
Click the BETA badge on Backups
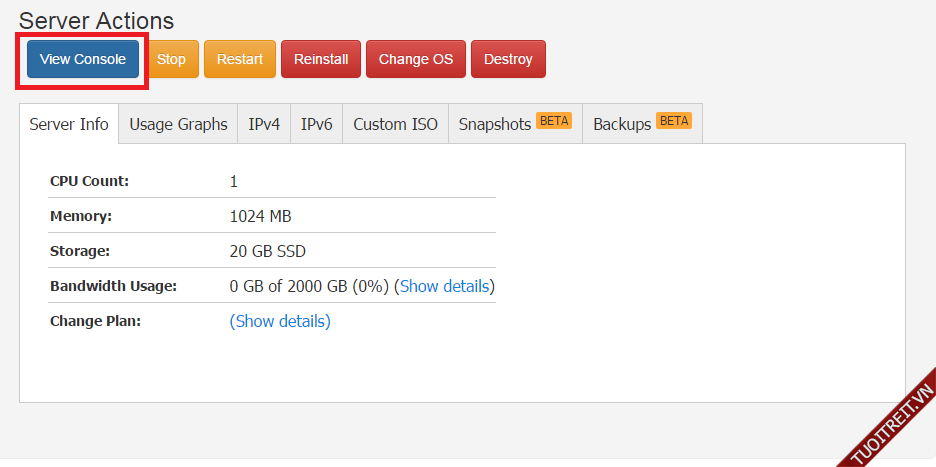(x=674, y=121)
